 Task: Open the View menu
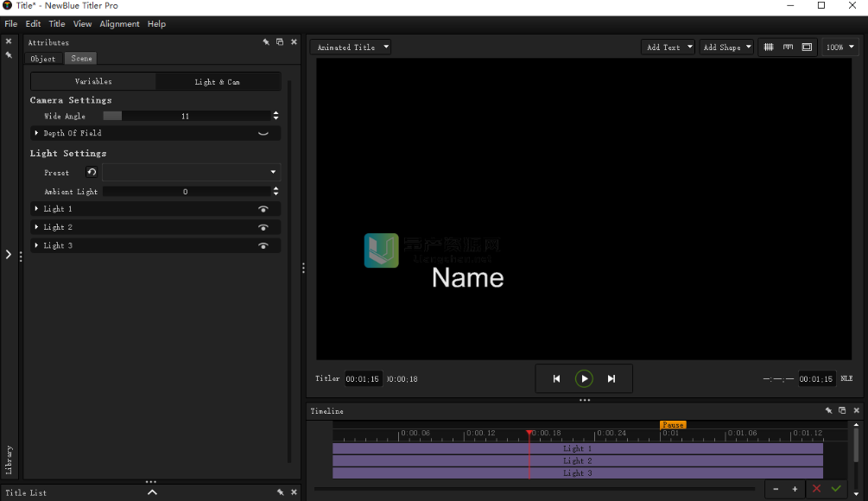83,24
